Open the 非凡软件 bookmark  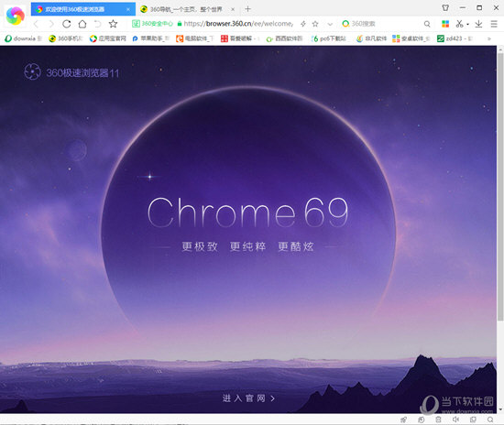[x=371, y=38]
